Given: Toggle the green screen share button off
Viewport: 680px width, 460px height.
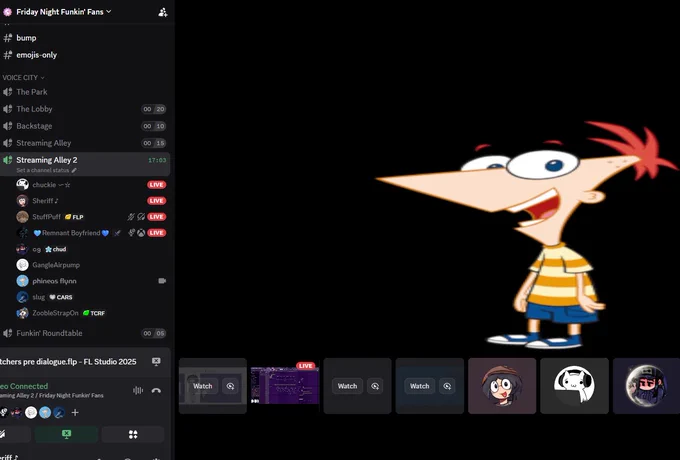Looking at the screenshot, I should point(66,434).
